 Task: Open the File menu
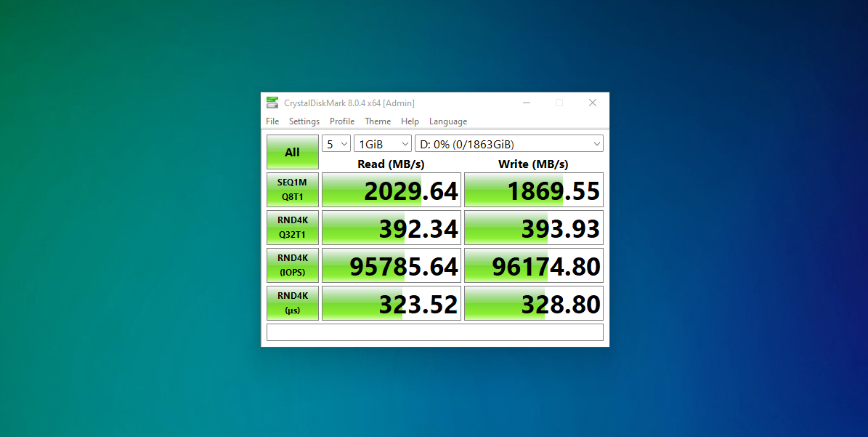[x=272, y=121]
